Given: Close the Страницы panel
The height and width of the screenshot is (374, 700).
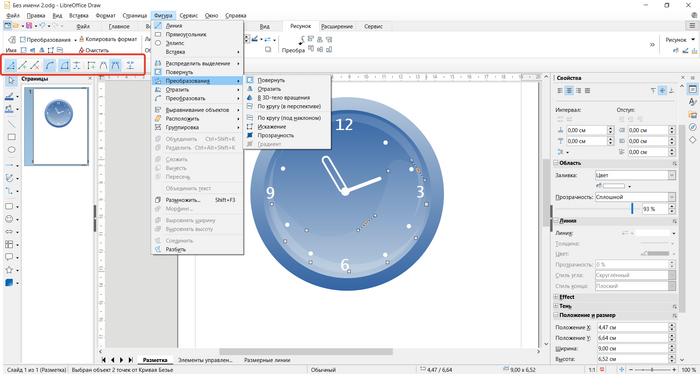Looking at the screenshot, I should 90,79.
